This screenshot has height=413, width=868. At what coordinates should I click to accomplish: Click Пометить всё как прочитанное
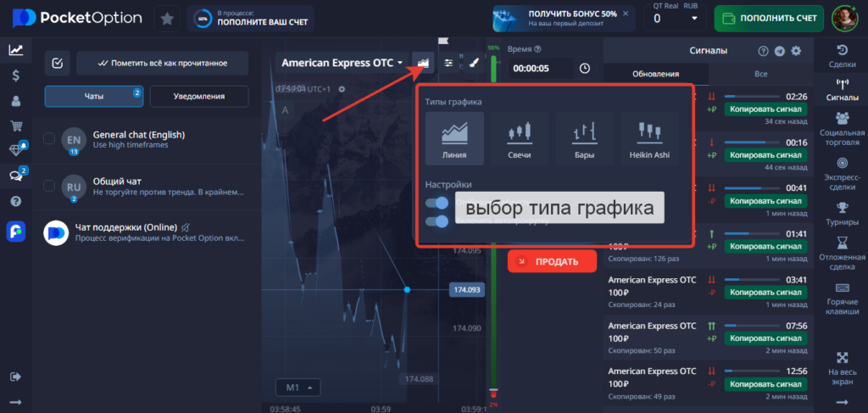tap(163, 63)
